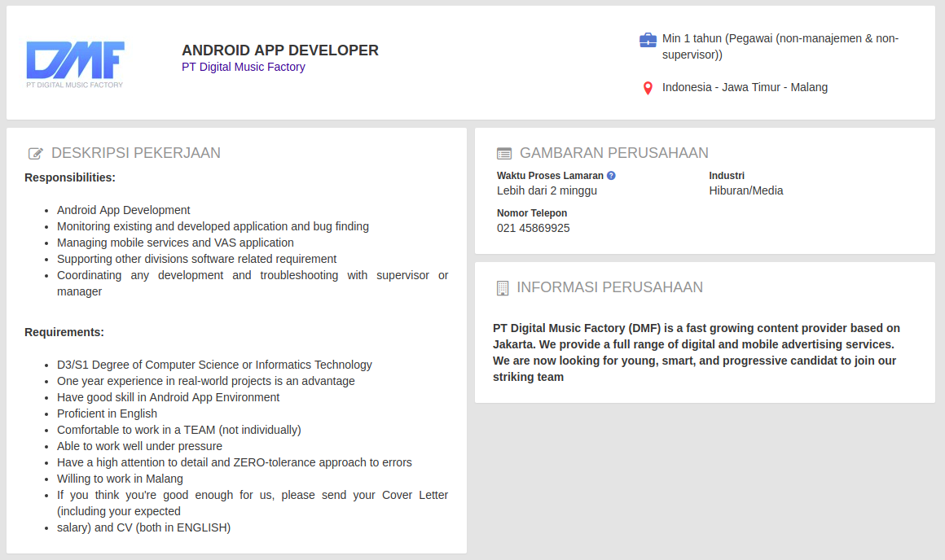Click the Hiburan/Media industry value
This screenshot has height=560, width=945.
pyautogui.click(x=745, y=190)
